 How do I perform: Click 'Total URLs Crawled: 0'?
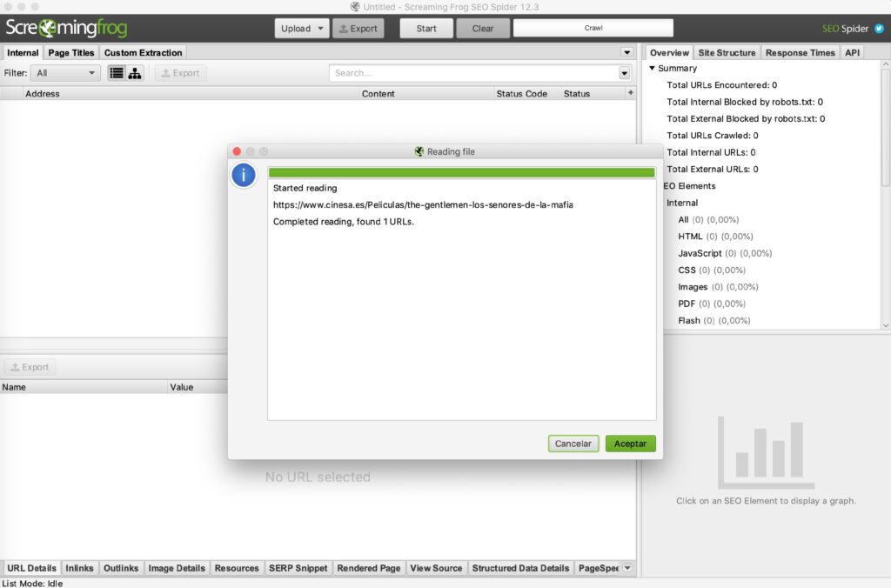pyautogui.click(x=712, y=135)
